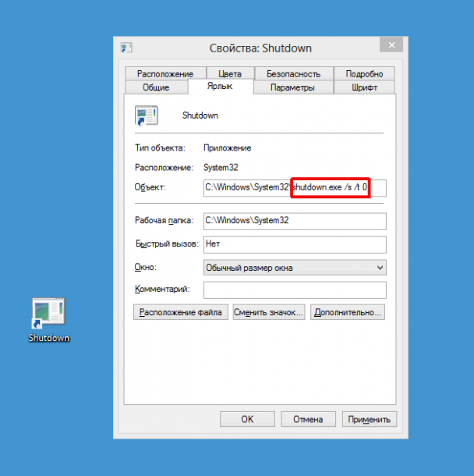Go to the Безопасность tab
This screenshot has height=476, width=474.
(293, 74)
